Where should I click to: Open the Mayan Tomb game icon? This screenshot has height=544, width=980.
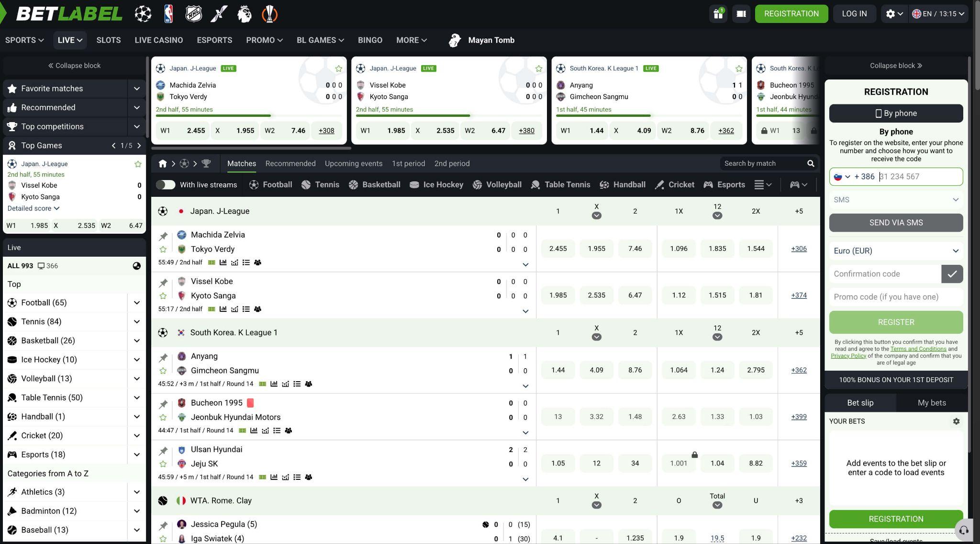pyautogui.click(x=455, y=40)
